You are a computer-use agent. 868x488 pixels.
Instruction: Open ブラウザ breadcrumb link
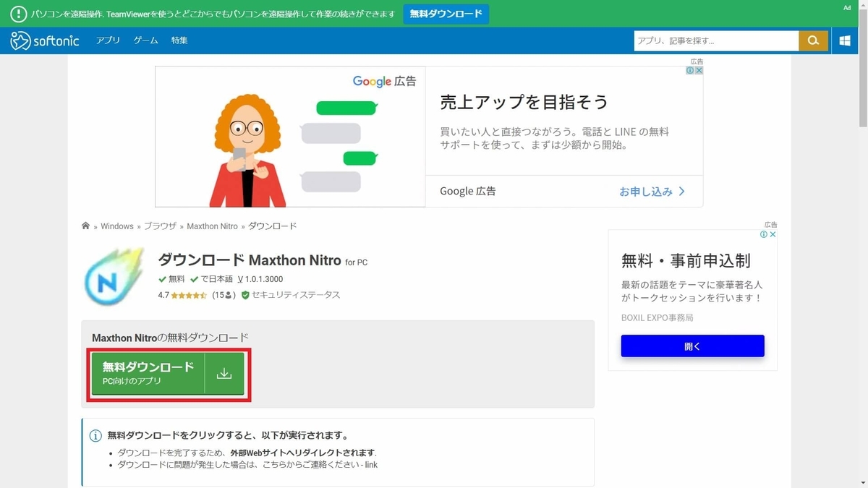pyautogui.click(x=160, y=226)
